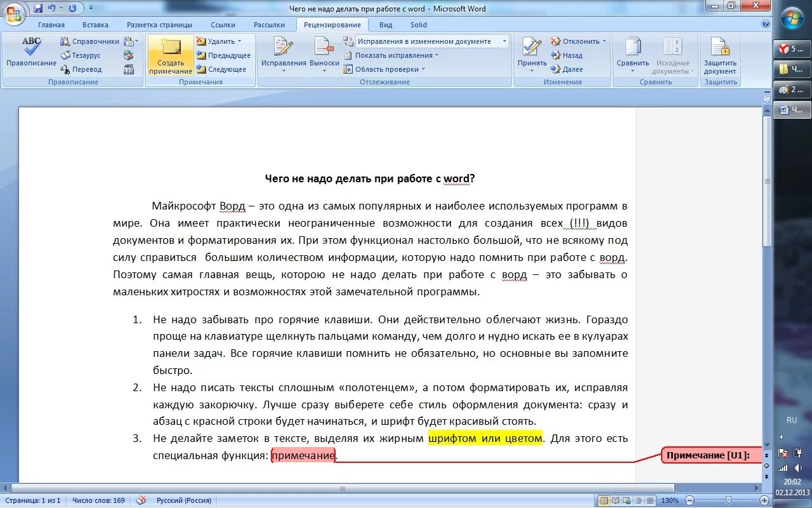Image resolution: width=812 pixels, height=508 pixels.
Task: Click the document heading text
Action: click(x=370, y=178)
